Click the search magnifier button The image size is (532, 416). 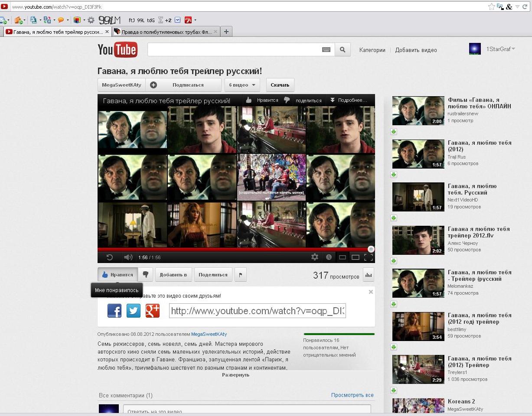coord(343,50)
